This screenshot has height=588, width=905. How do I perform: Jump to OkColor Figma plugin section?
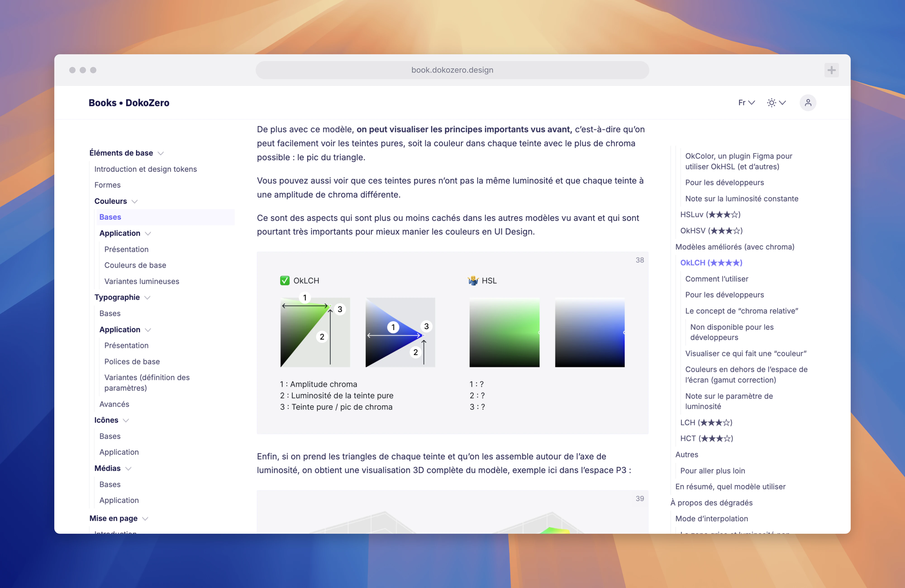739,161
